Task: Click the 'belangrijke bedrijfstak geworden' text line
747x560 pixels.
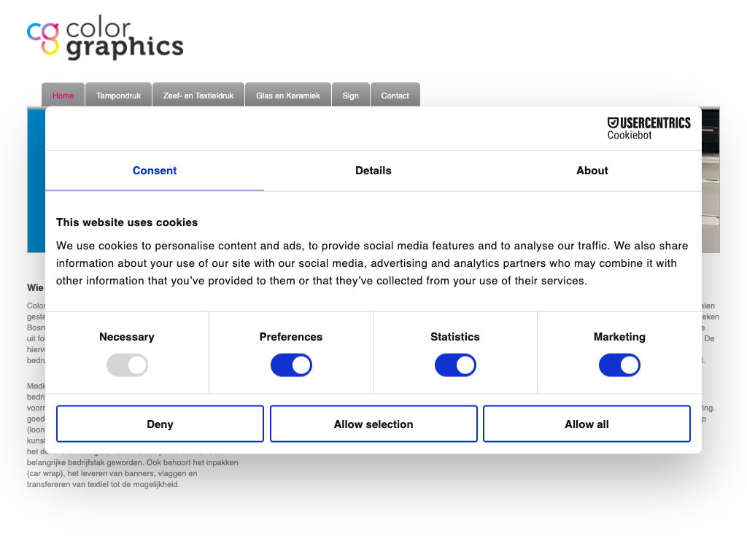Action: coord(133,462)
